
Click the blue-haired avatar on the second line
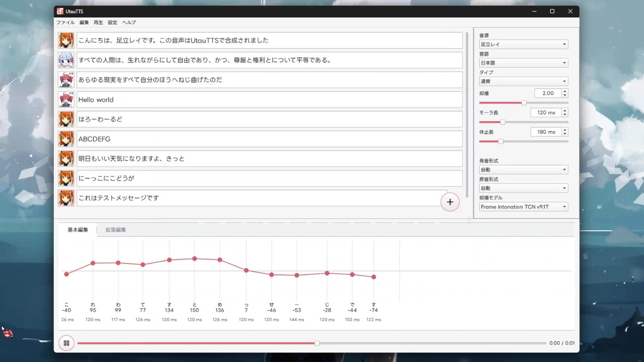(x=66, y=60)
